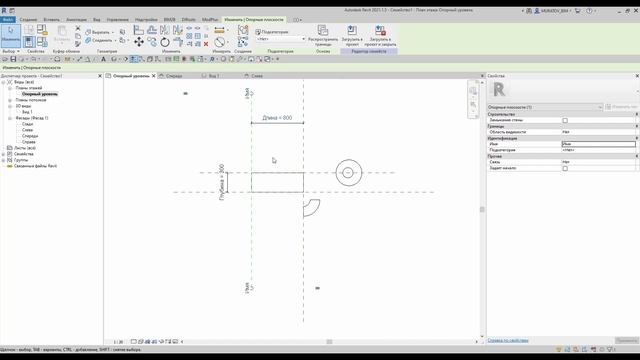This screenshot has height=360, width=640.
Task: Click the navigation wheel icon in view
Action: pos(473,91)
